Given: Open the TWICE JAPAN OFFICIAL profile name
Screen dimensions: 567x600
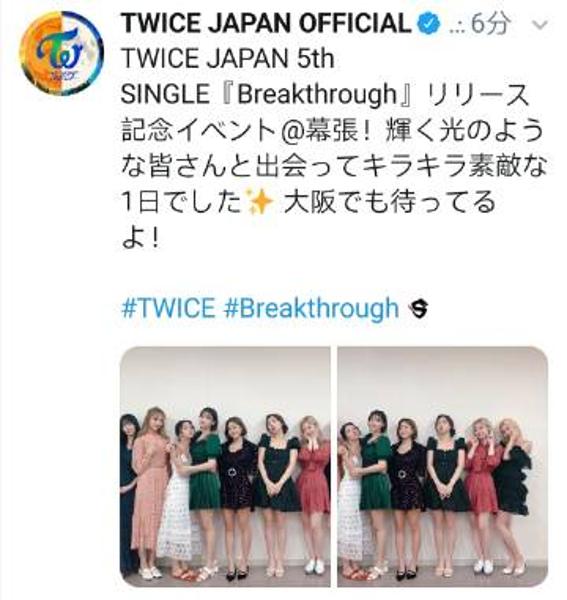Looking at the screenshot, I should pyautogui.click(x=266, y=24).
